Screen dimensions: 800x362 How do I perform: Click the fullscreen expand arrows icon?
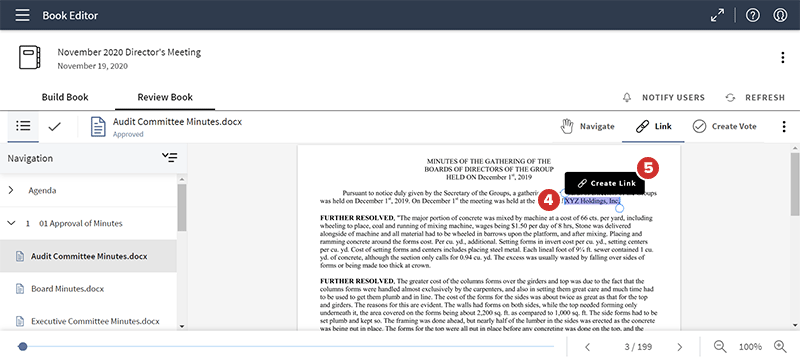(718, 15)
